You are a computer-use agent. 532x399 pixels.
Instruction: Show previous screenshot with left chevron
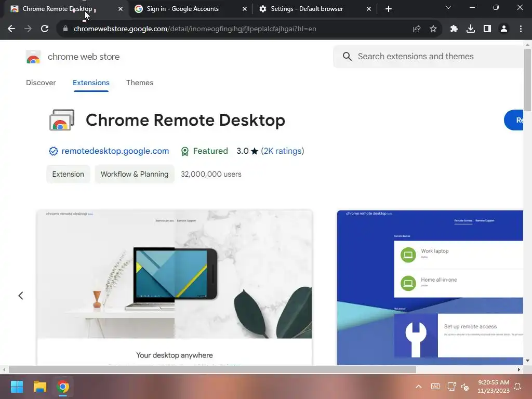[21, 296]
